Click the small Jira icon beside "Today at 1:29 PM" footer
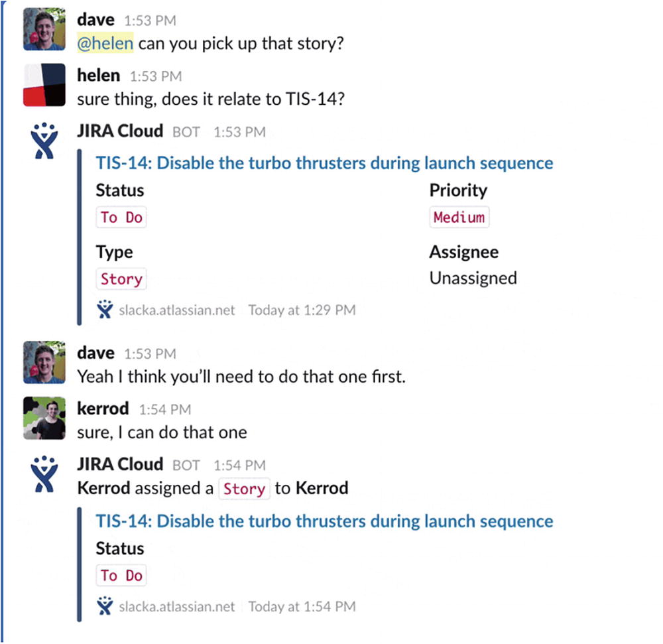The height and width of the screenshot is (644, 663). pos(105,310)
